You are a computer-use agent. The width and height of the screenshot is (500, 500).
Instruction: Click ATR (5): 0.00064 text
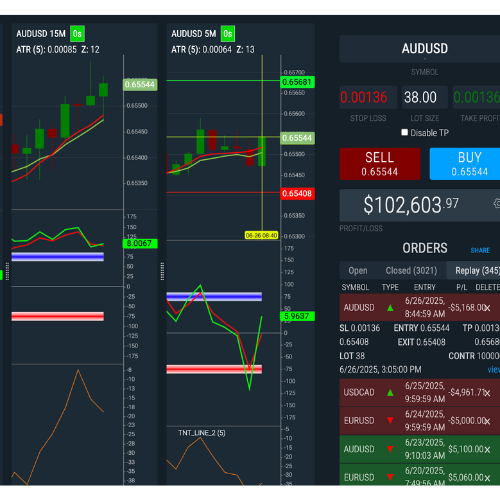pyautogui.click(x=201, y=50)
